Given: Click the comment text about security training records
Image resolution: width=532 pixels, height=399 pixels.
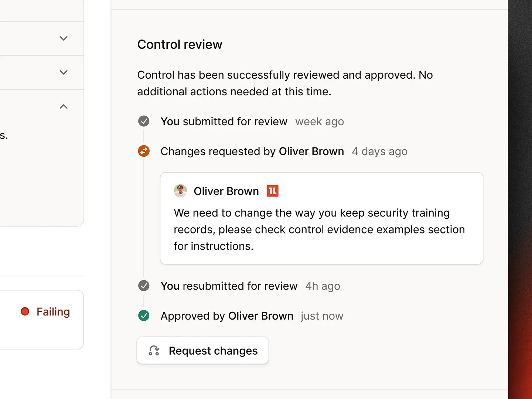Looking at the screenshot, I should (319, 229).
